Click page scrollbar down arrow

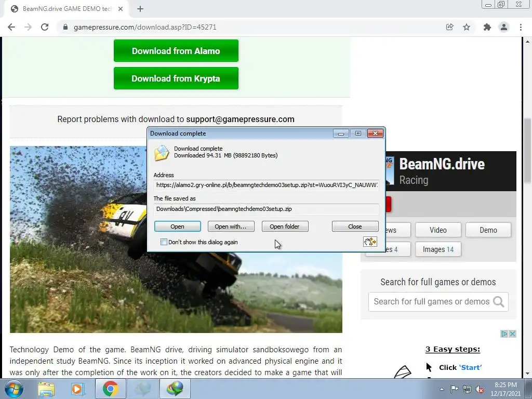click(527, 374)
